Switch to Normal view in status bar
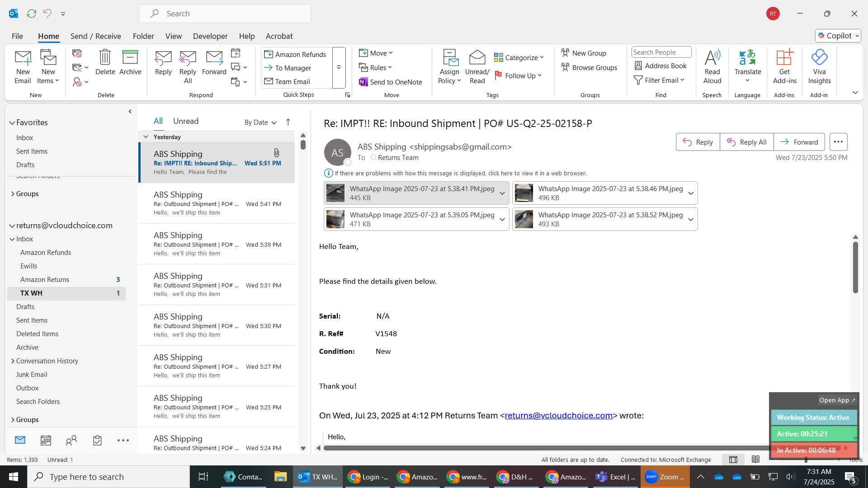Viewport: 868px width, 488px height. coord(733,460)
